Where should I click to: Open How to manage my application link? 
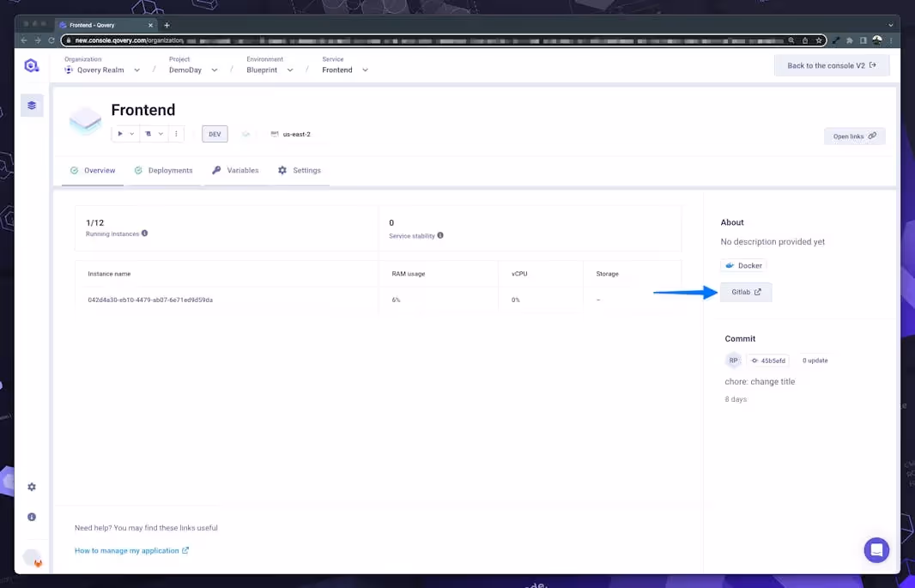coord(131,551)
